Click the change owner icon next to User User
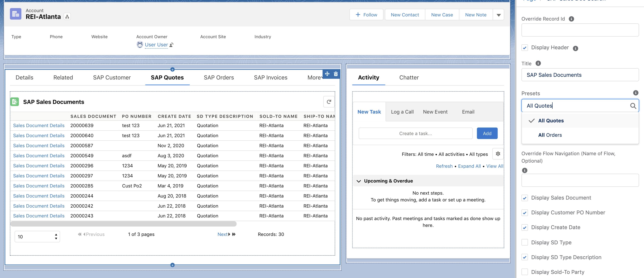The image size is (644, 278). point(172,45)
